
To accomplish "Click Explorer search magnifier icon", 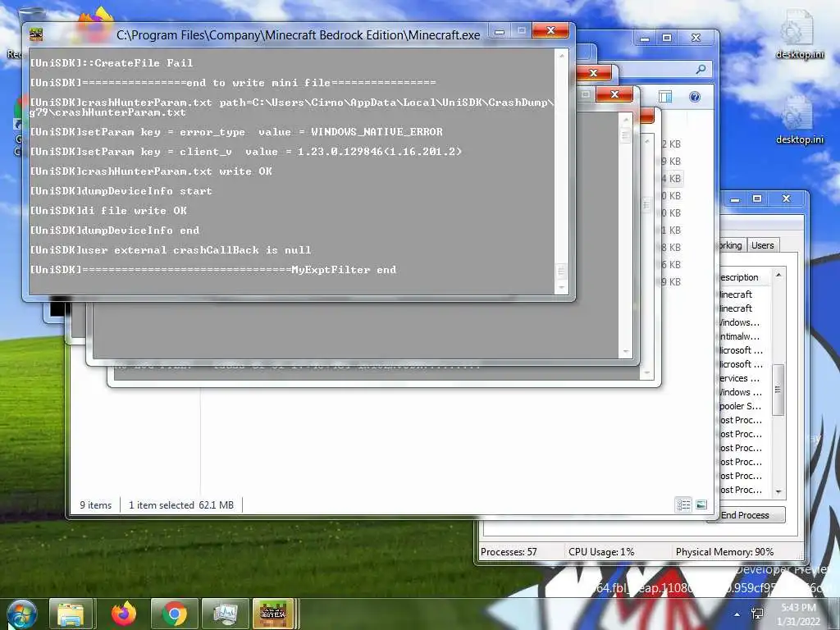I will point(701,69).
